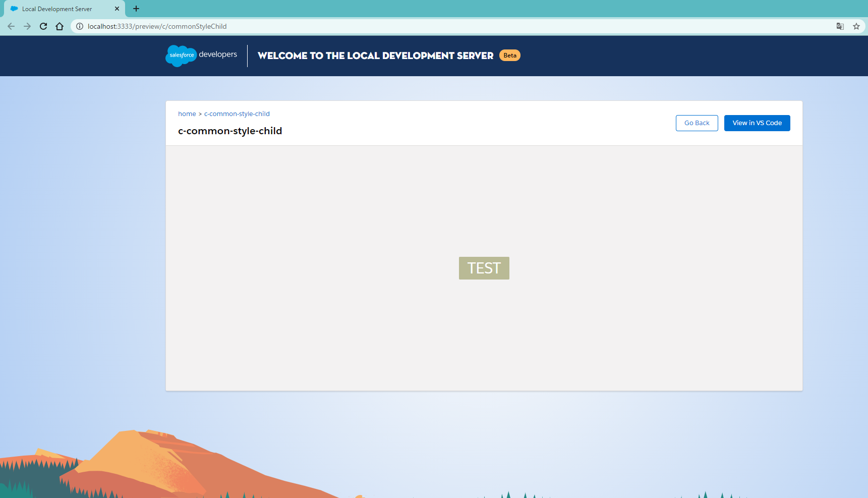Reload the page with refresh icon

tap(43, 26)
